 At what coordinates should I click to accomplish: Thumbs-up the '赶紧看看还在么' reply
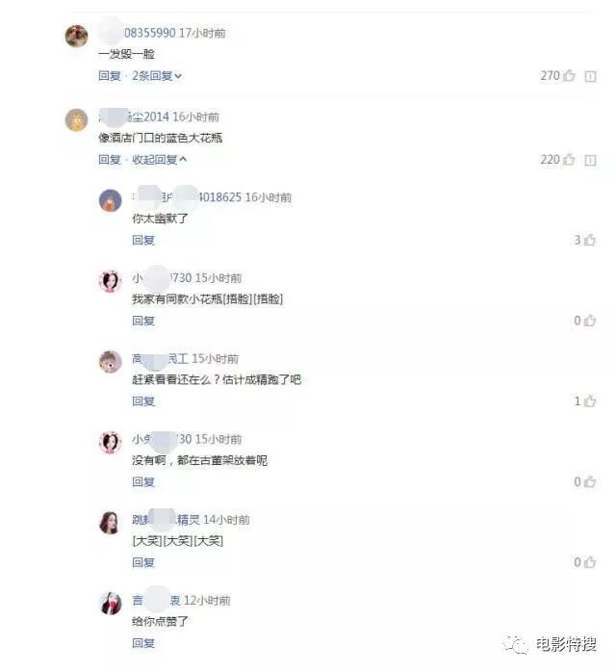(x=590, y=401)
